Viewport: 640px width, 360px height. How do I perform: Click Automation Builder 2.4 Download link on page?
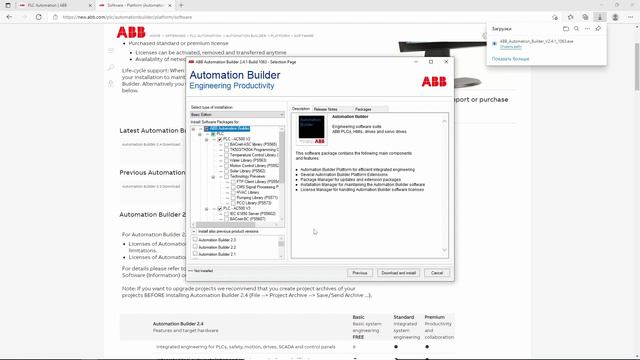pos(151,144)
